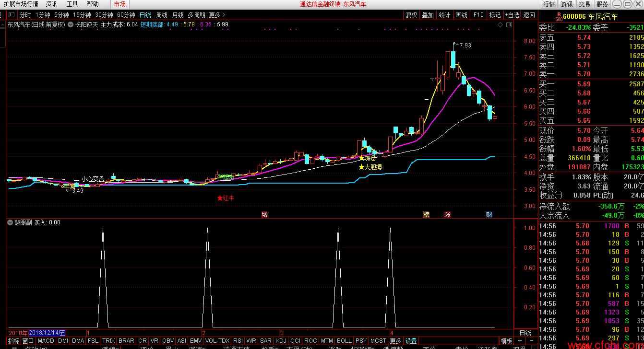Select the BOLL indicator
This screenshot has width=644, height=349.
(344, 341)
